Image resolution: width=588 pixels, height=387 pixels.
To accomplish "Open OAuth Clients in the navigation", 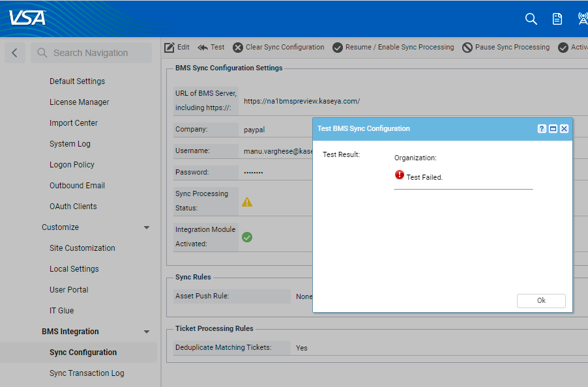I will coord(73,207).
